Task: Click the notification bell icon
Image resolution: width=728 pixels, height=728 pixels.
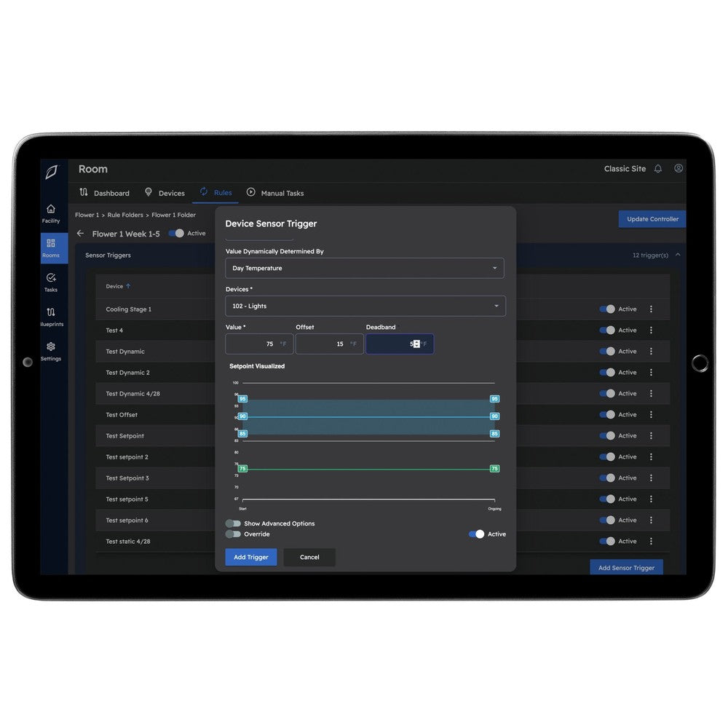Action: 658,169
